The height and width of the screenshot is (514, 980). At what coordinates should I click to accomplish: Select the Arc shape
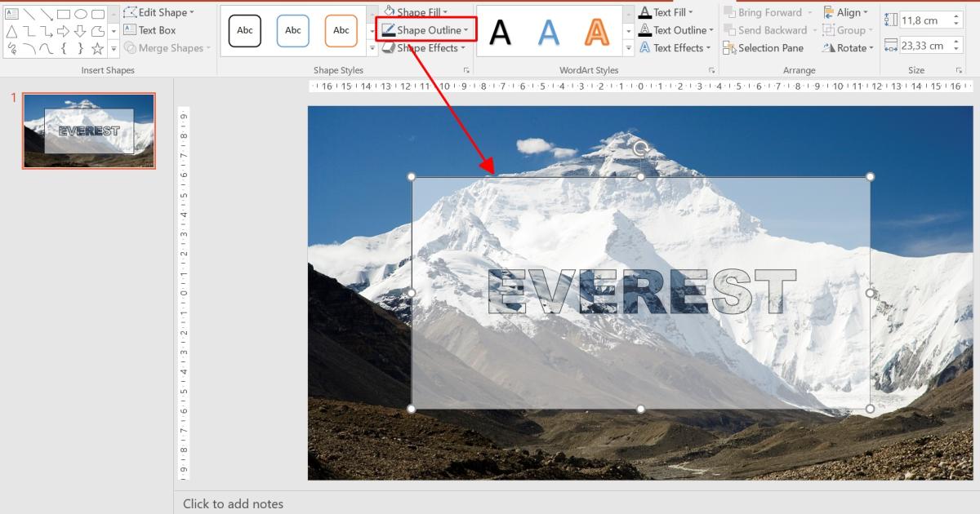(29, 48)
